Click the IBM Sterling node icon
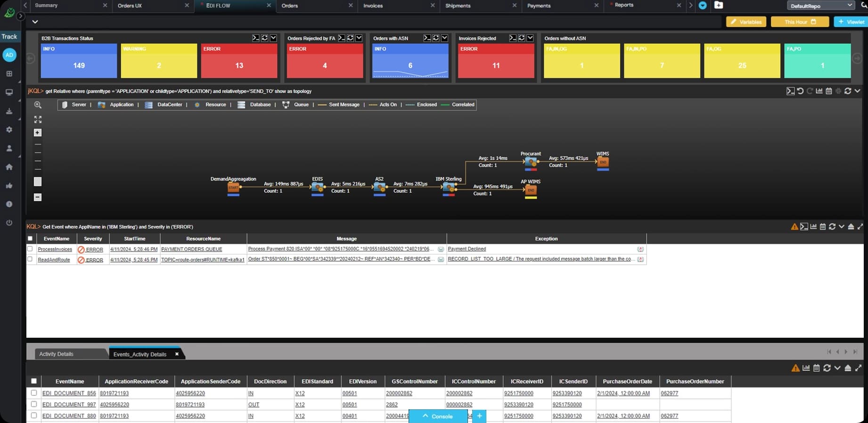The image size is (868, 423). point(449,188)
